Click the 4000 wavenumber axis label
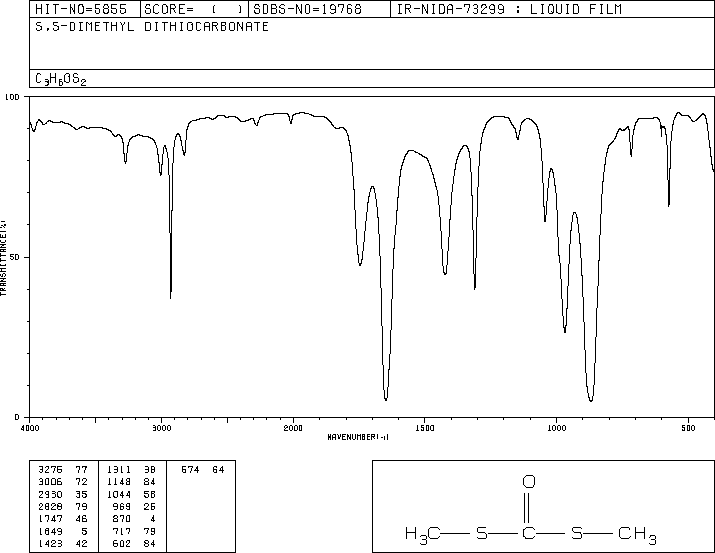715x553 pixels. (x=30, y=428)
